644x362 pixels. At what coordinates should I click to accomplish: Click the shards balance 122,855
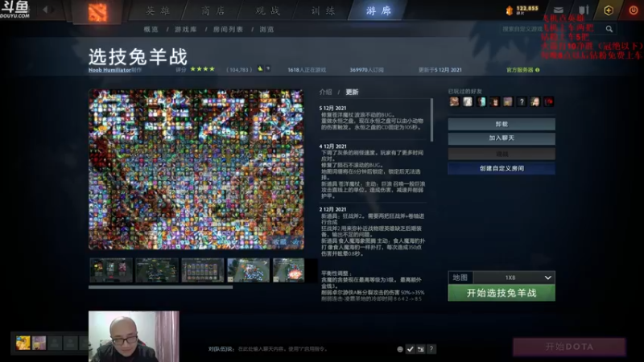[x=527, y=8]
